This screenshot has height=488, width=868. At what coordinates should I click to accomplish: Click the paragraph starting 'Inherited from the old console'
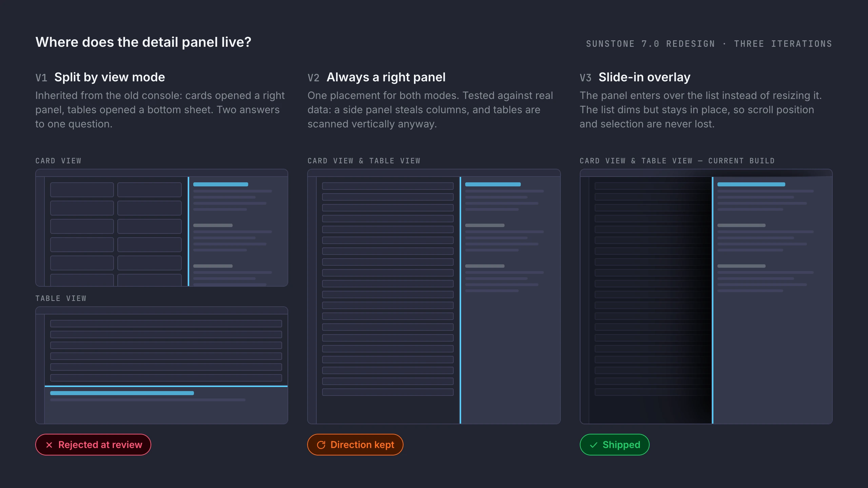160,110
